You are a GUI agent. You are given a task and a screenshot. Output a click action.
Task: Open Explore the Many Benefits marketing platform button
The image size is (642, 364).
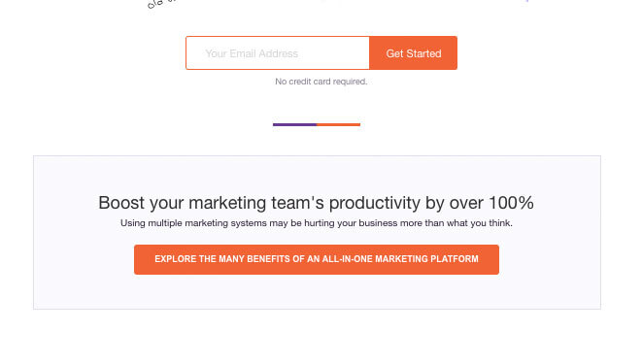pyautogui.click(x=316, y=259)
